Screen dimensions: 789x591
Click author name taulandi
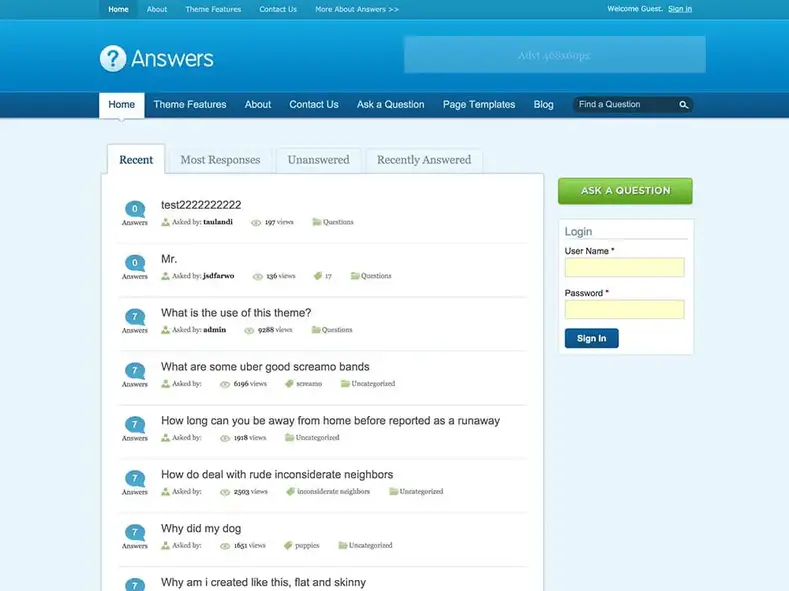click(x=218, y=222)
